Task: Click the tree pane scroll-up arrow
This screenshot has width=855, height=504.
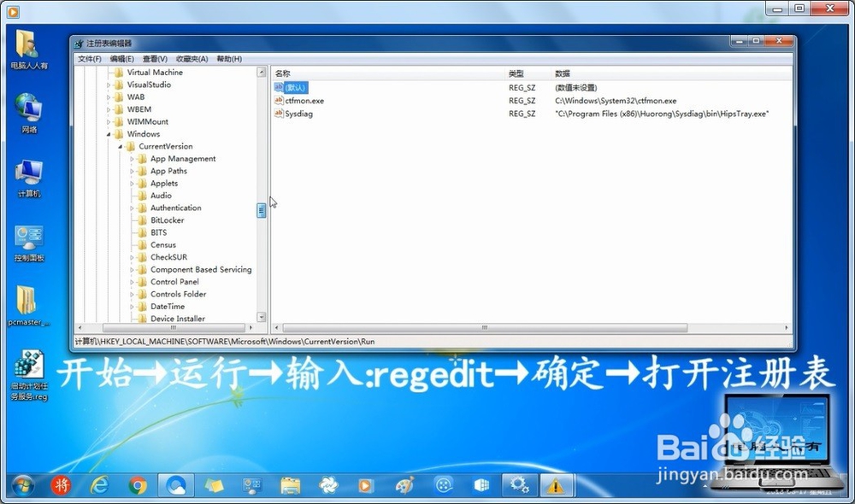Action: (x=261, y=73)
